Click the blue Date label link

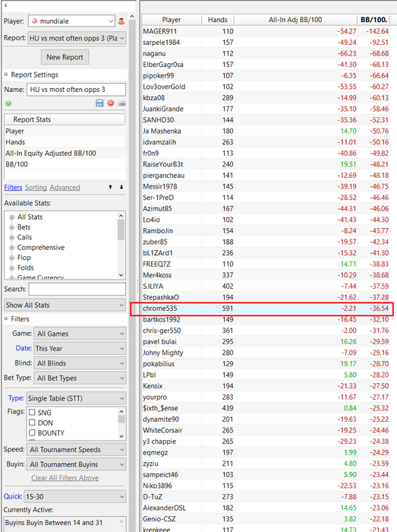(24, 348)
